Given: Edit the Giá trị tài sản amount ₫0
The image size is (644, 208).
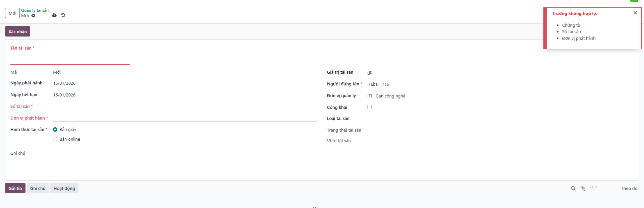Looking at the screenshot, I should point(370,73).
